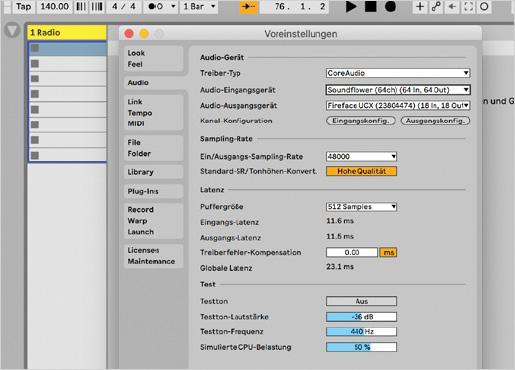Select the 1 Radio track header

67,33
